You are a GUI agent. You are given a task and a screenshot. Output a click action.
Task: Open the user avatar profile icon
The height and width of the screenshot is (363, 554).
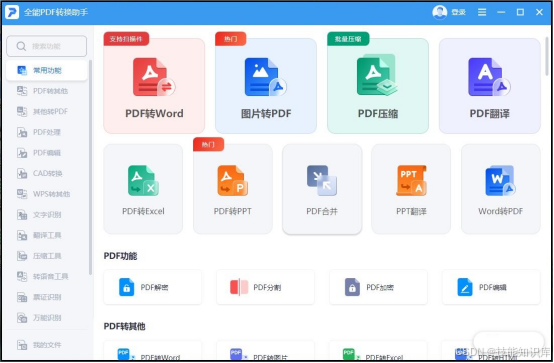(440, 12)
